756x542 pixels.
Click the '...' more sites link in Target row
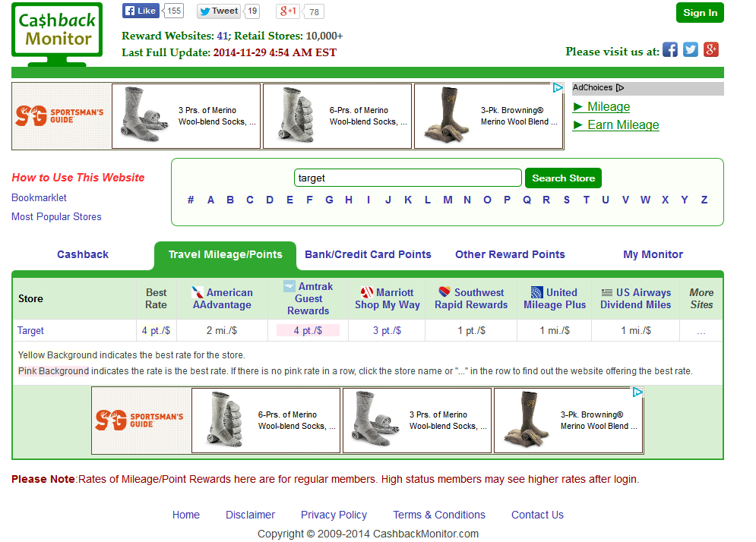point(701,332)
